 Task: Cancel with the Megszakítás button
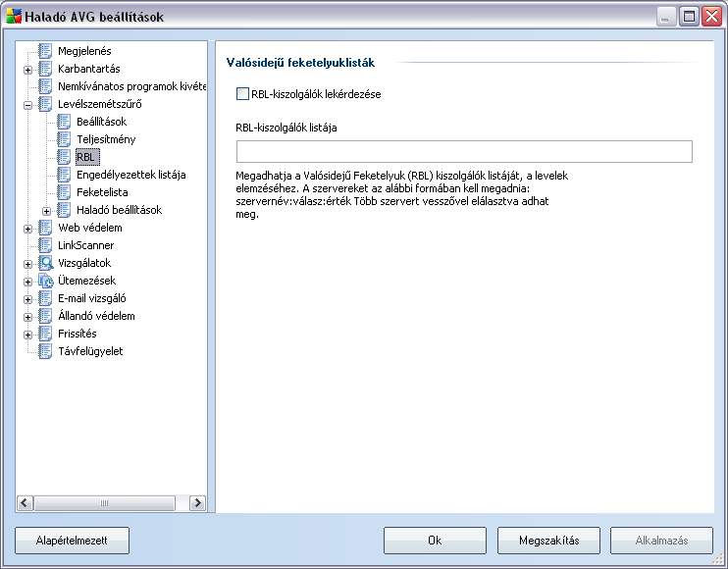[548, 541]
